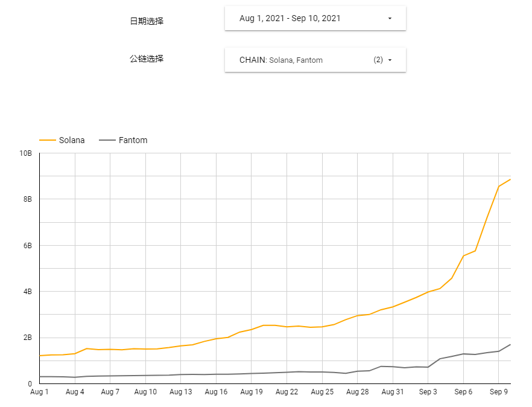532x407 pixels.
Task: Click the "(2)" chain count indicator
Action: pos(378,60)
